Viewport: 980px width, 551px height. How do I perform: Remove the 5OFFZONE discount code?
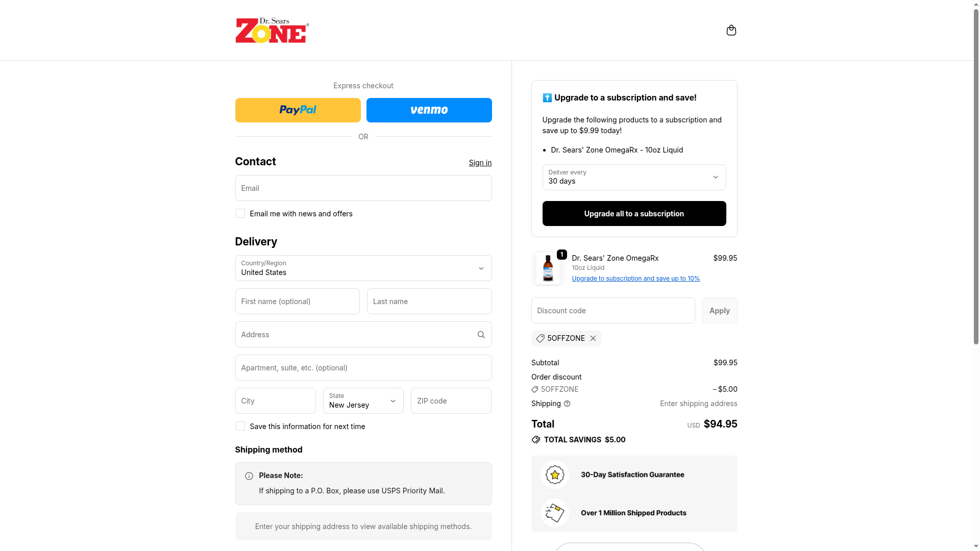(593, 338)
